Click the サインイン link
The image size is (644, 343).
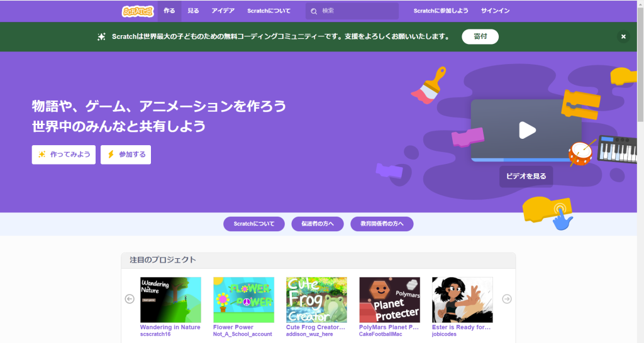click(x=495, y=11)
